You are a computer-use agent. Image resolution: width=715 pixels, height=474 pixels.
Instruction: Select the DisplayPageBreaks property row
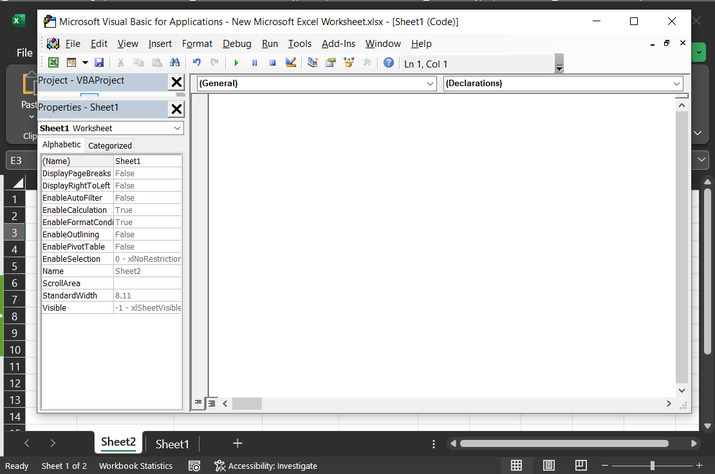(x=112, y=173)
